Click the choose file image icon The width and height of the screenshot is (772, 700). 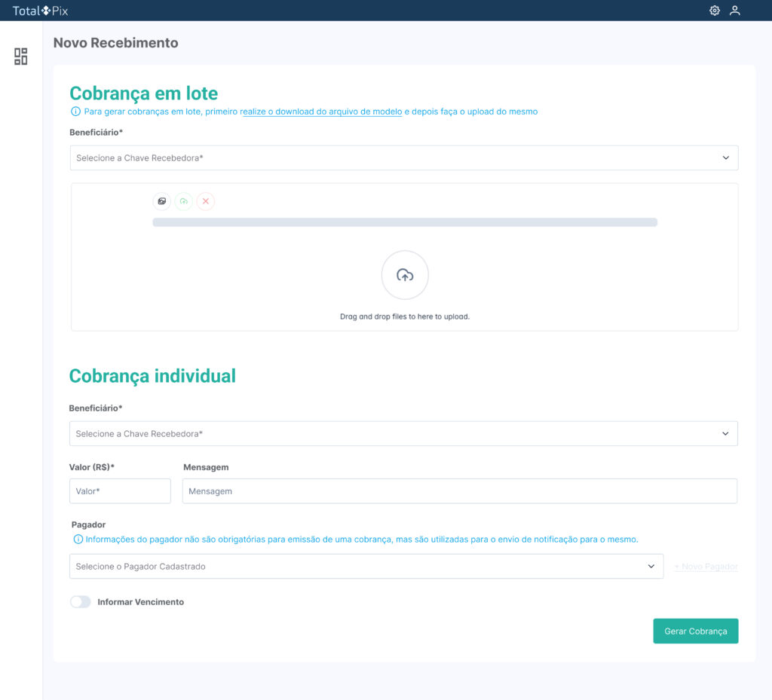[161, 201]
